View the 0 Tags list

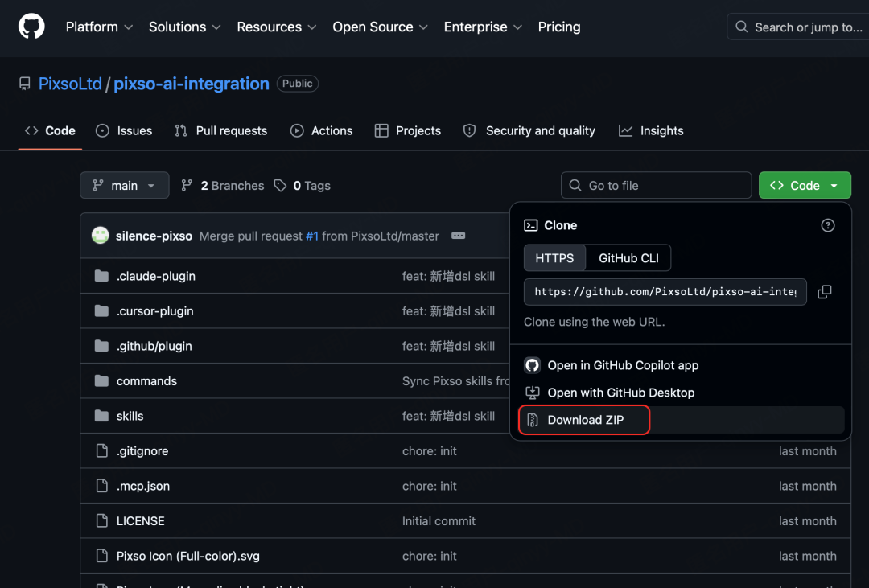click(x=302, y=186)
